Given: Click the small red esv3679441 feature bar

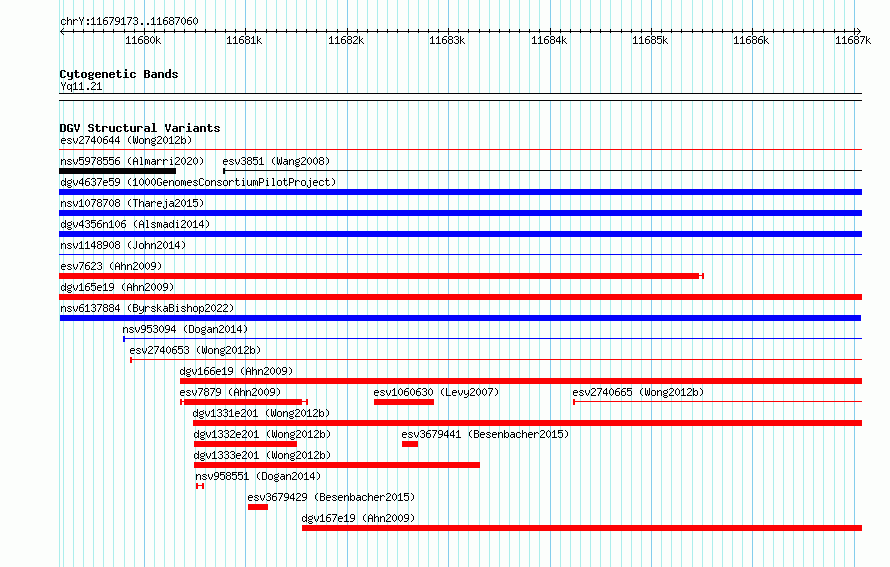Looking at the screenshot, I should tap(410, 444).
